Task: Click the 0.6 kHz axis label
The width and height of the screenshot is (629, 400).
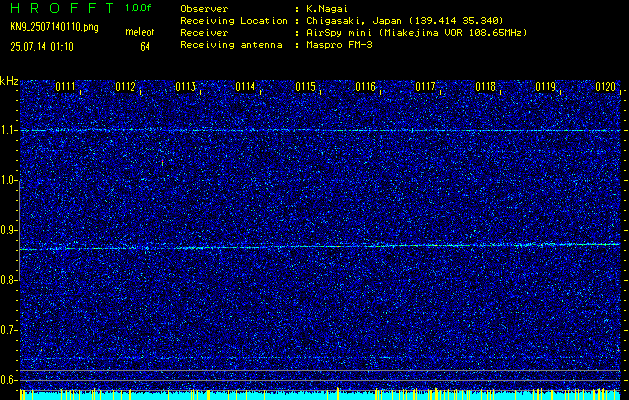Action: pos(8,380)
